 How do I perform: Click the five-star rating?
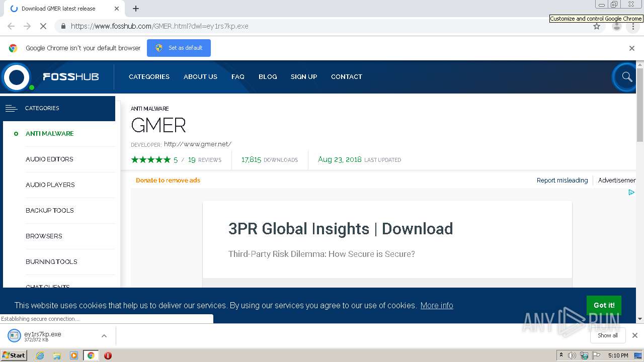click(150, 160)
